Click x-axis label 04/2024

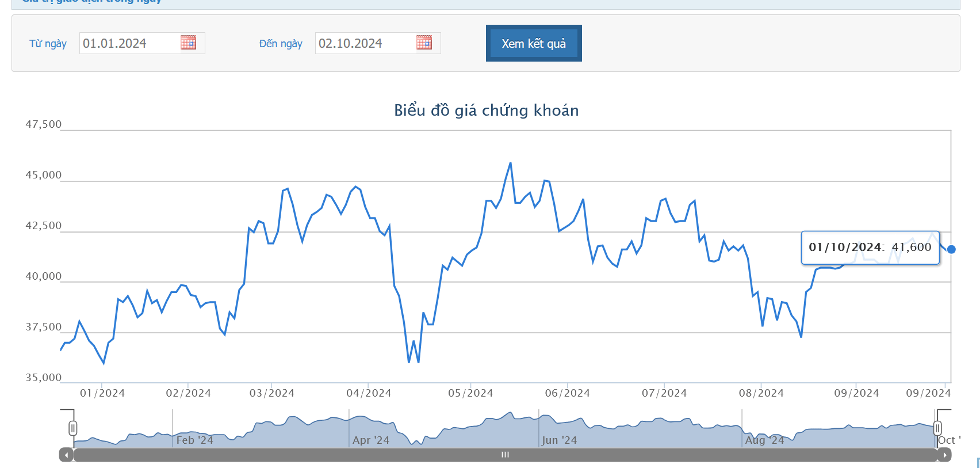(369, 393)
